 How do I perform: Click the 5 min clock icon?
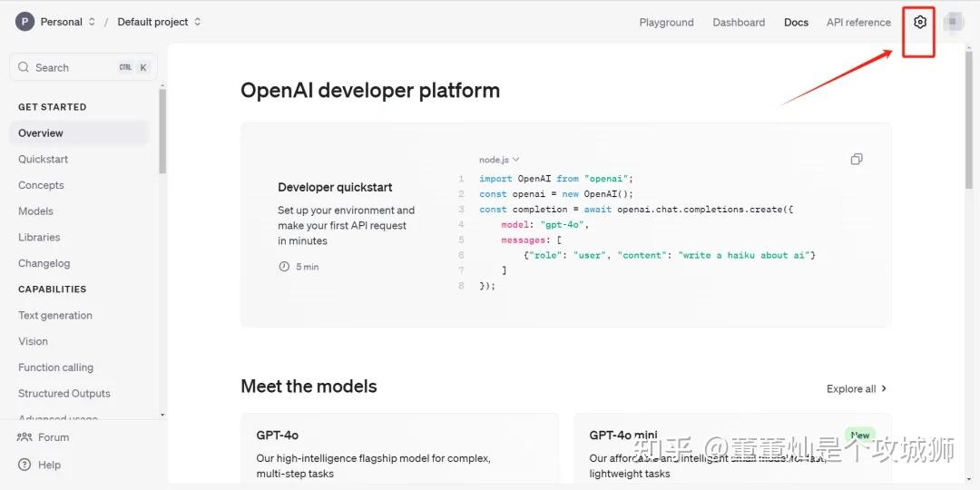284,267
